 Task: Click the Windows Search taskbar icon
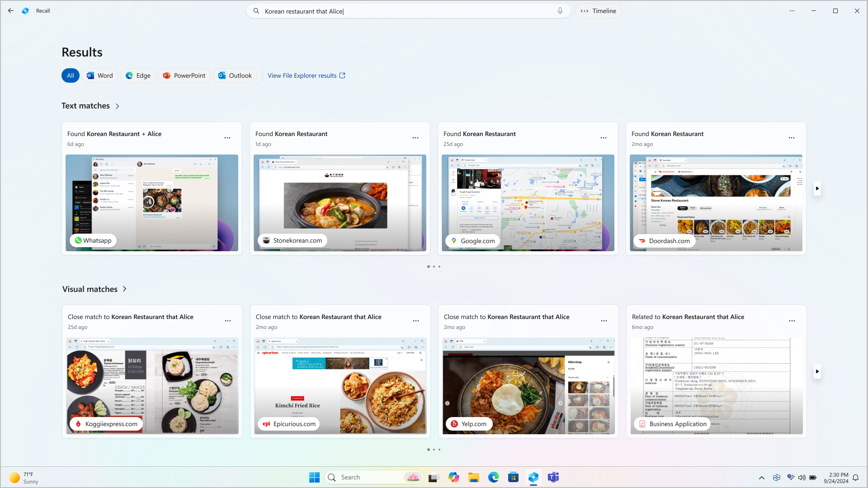tap(332, 477)
